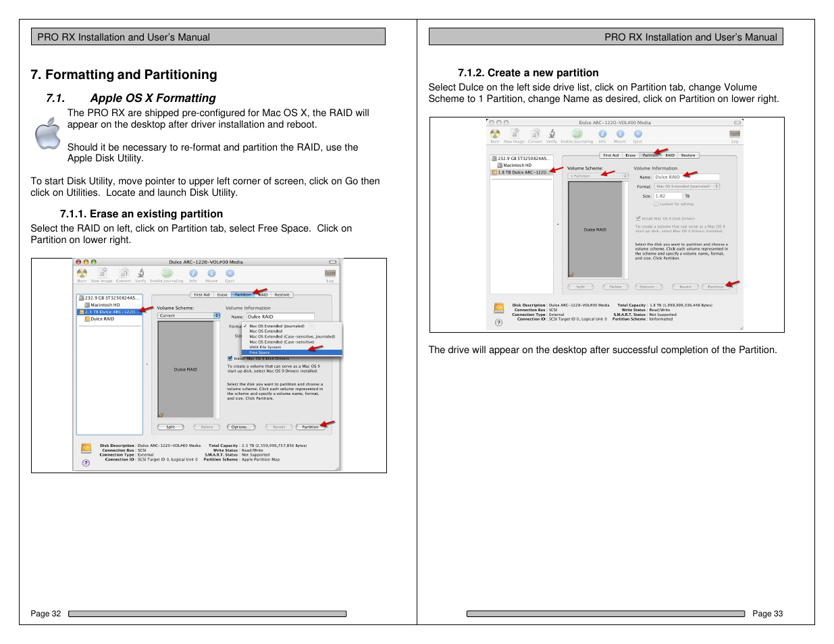Open Volume Scheme dropdown showing 1 Partition
834x644 pixels.
598,176
